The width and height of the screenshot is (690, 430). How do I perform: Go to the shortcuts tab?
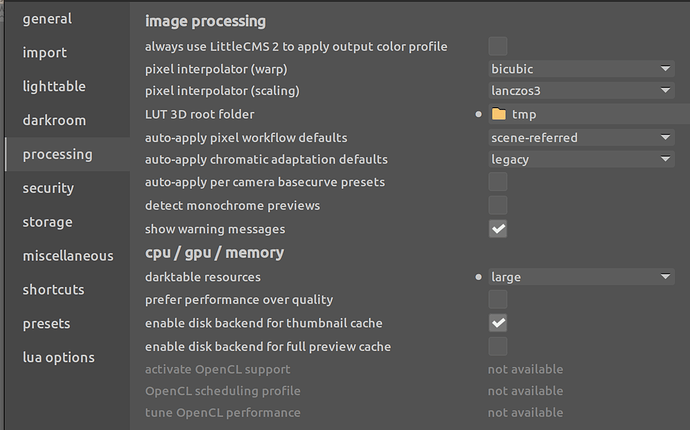56,289
